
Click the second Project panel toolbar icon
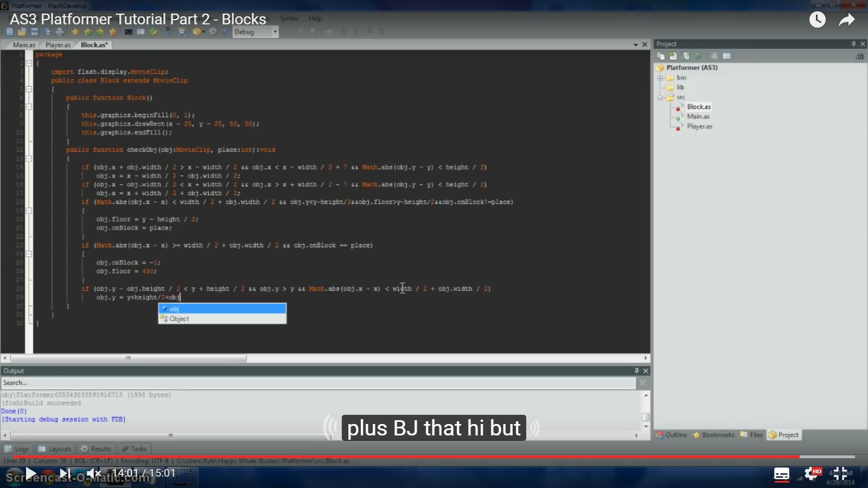673,56
